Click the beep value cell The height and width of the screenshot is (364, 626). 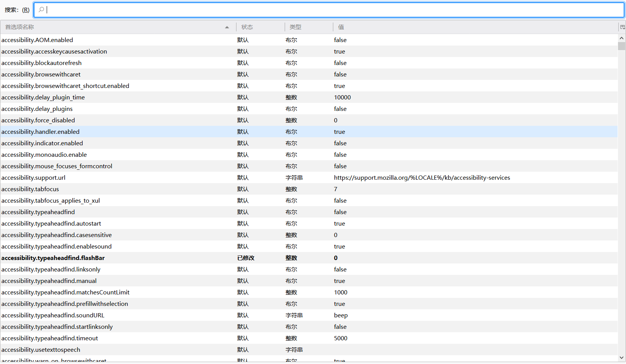click(x=341, y=315)
